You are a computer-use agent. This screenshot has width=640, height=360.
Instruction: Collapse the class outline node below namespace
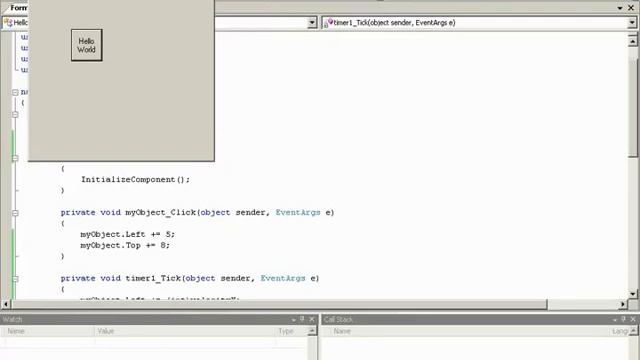coord(15,115)
